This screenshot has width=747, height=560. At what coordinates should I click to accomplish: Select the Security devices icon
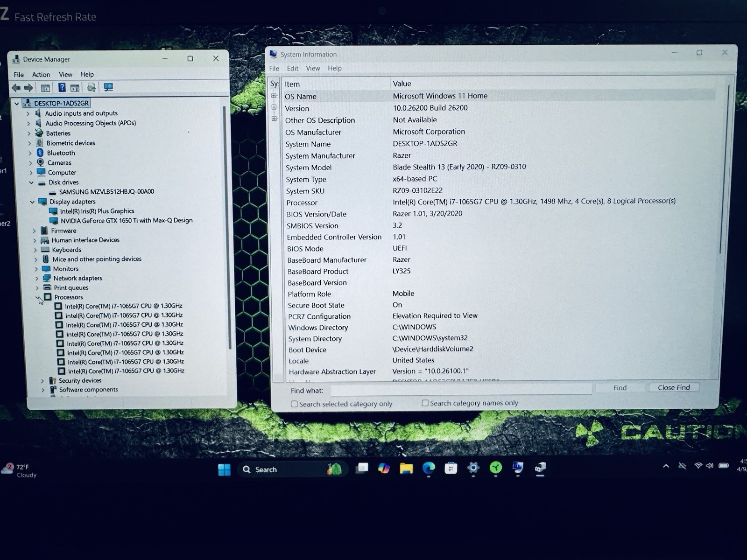tap(53, 380)
